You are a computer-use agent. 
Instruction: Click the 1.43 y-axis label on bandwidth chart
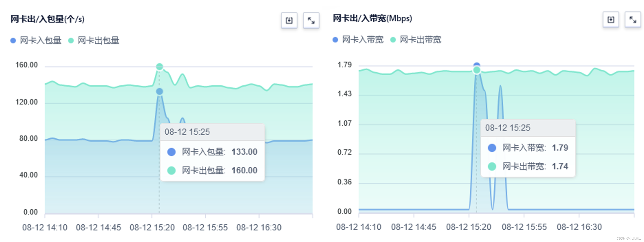tap(345, 94)
